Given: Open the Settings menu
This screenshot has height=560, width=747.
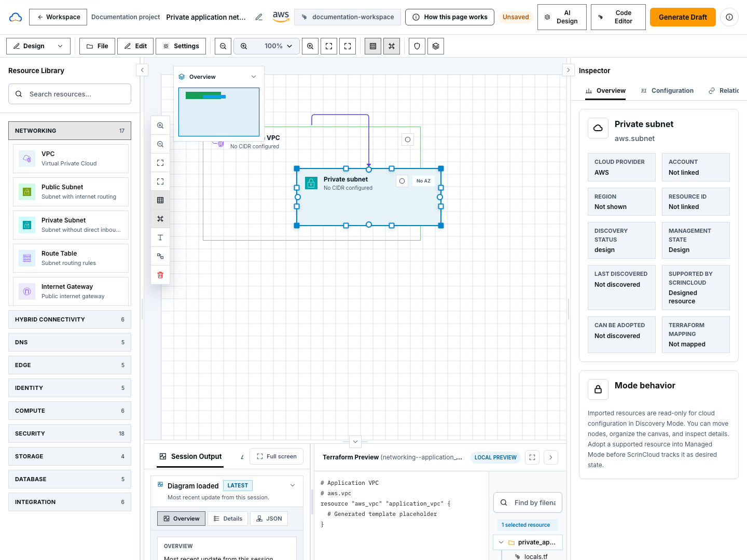Looking at the screenshot, I should (x=181, y=46).
